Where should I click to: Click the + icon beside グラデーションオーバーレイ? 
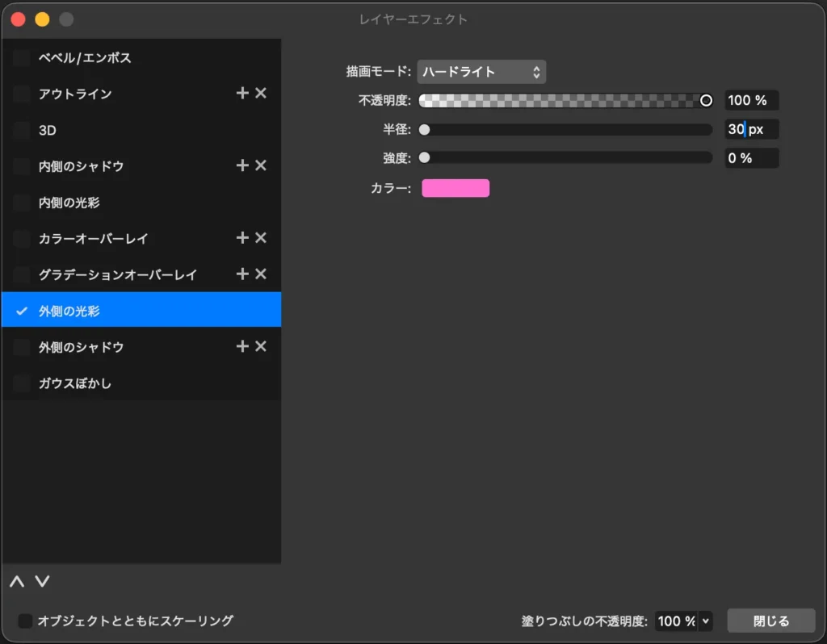click(x=241, y=274)
